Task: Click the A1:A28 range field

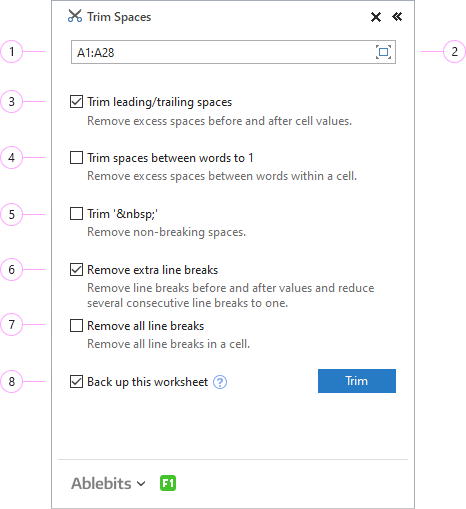Action: pyautogui.click(x=233, y=52)
